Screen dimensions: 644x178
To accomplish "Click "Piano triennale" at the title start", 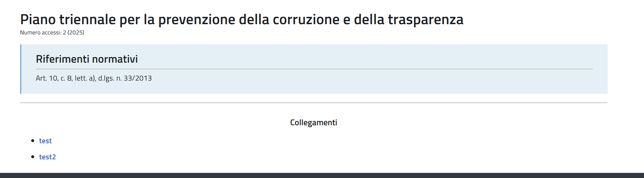I will click(x=68, y=19).
